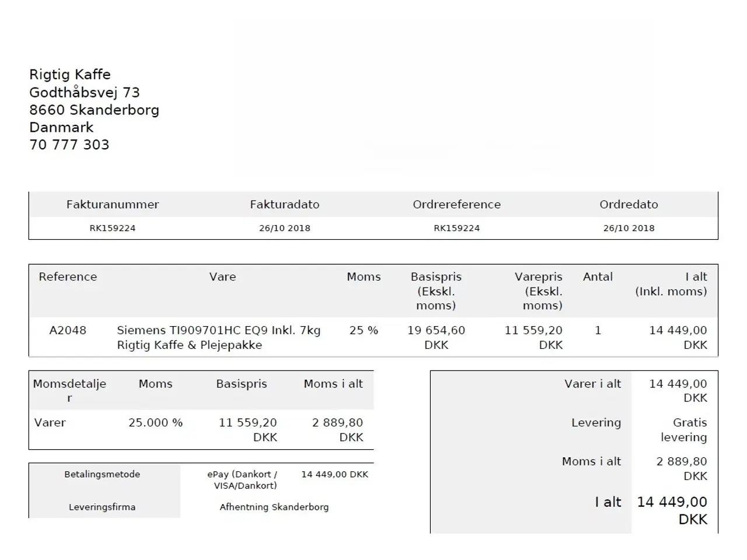747x560 pixels.
Task: Click the postal line "8660 Skanderborg"
Action: [x=94, y=110]
